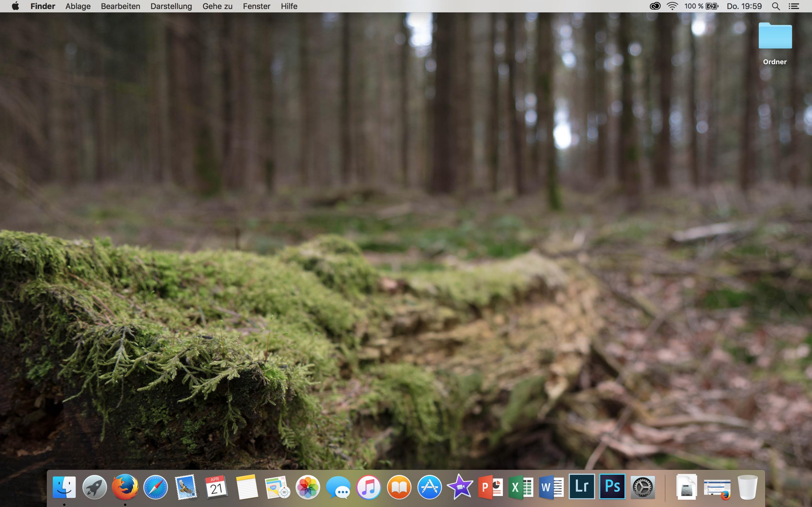This screenshot has height=507, width=812.
Task: Open Microsoft PowerPoint from Dock
Action: pos(490,487)
